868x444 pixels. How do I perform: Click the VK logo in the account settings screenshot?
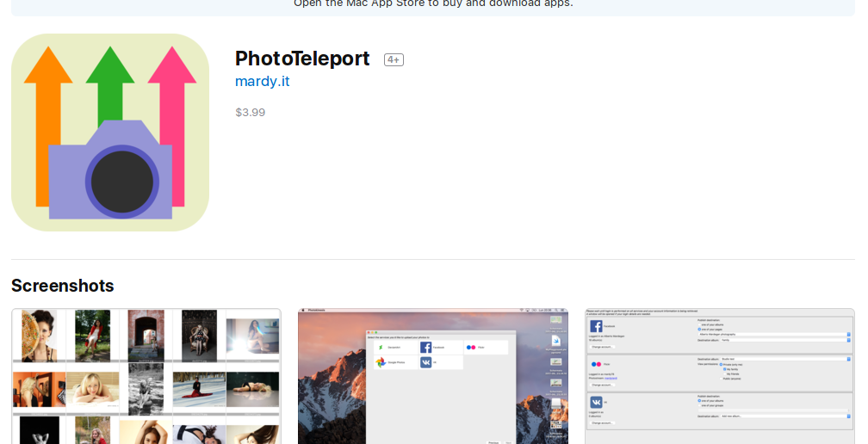pyautogui.click(x=596, y=402)
